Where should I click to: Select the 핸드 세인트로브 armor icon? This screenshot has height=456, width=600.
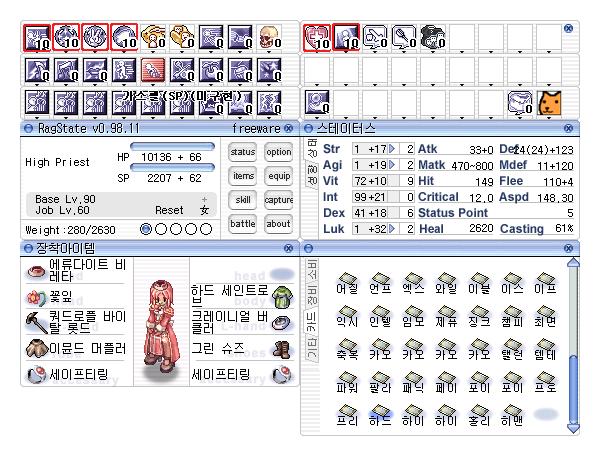tap(281, 296)
